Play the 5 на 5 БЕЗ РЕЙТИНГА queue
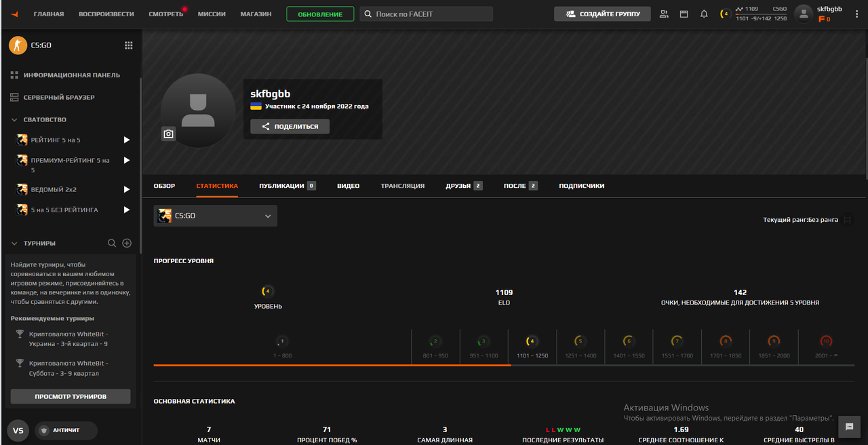This screenshot has height=445, width=868. tap(126, 210)
